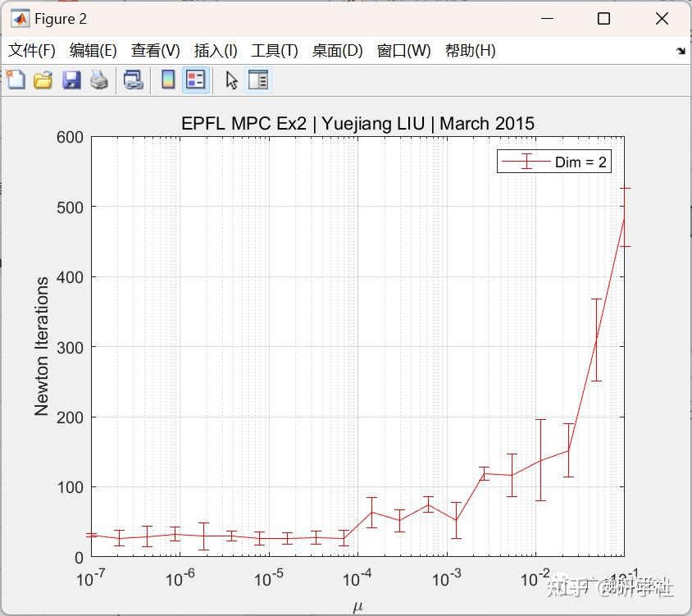Image resolution: width=692 pixels, height=616 pixels.
Task: Show plot tools with the rightmost toolbar icon
Action: [260, 80]
